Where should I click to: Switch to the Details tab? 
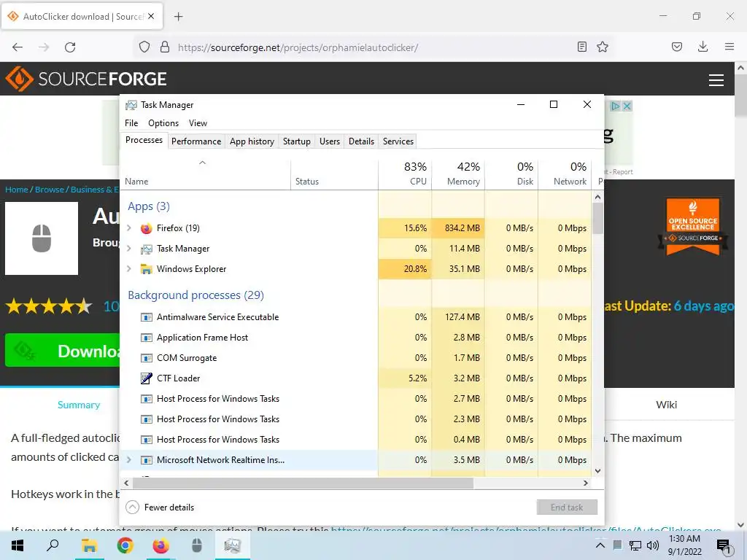(x=362, y=141)
